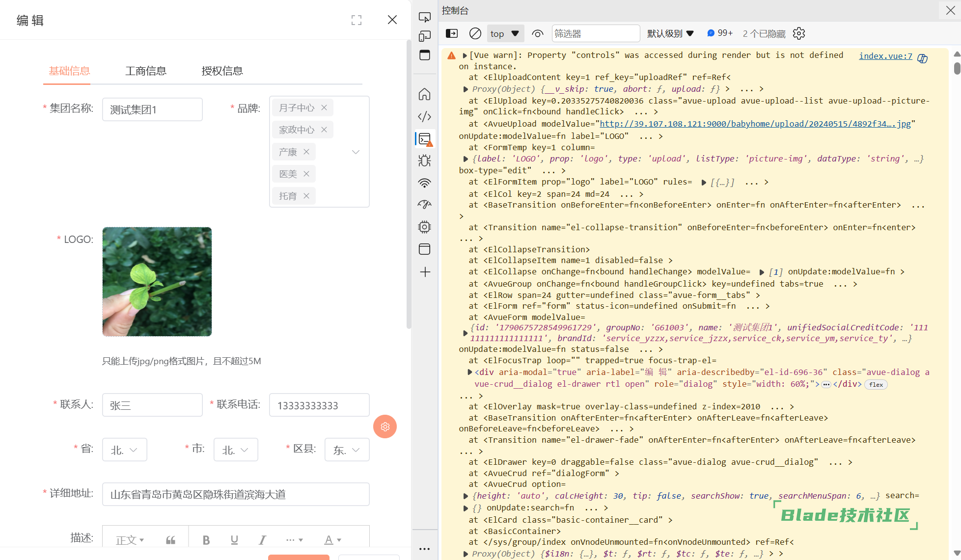
Task: Toggle bold in the description editor
Action: tap(206, 540)
